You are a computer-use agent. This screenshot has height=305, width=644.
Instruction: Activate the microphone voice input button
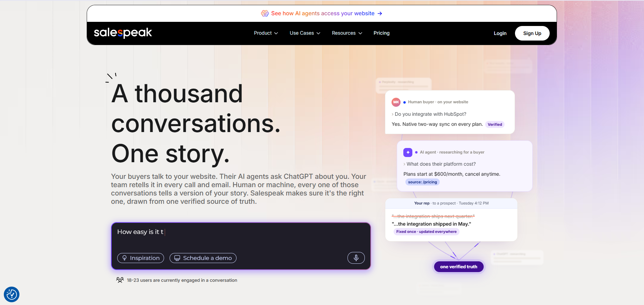click(356, 258)
